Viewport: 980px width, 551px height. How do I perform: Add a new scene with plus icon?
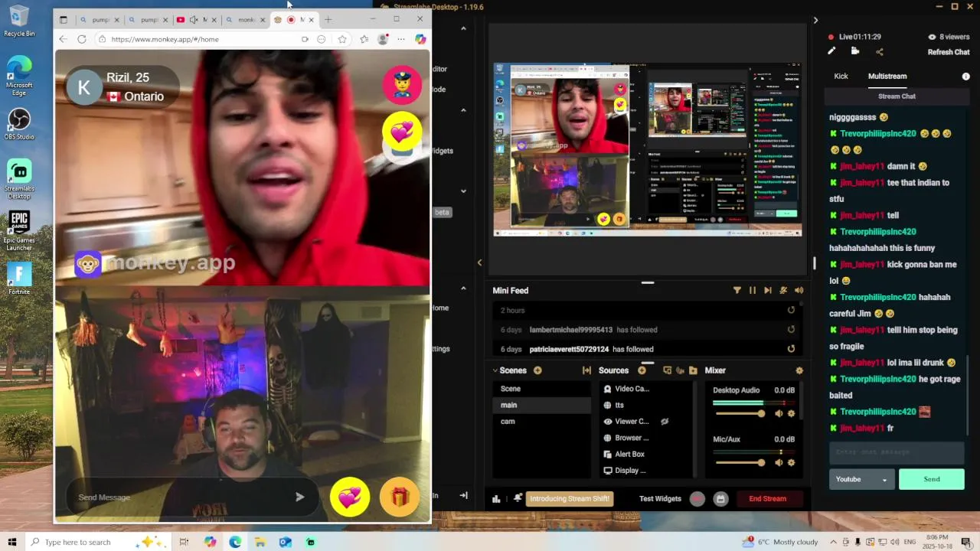(537, 370)
